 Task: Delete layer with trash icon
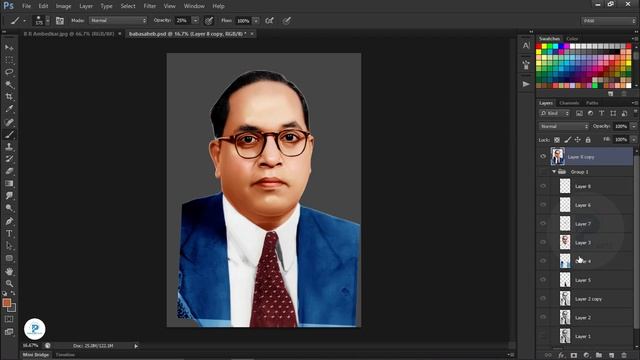click(x=623, y=355)
